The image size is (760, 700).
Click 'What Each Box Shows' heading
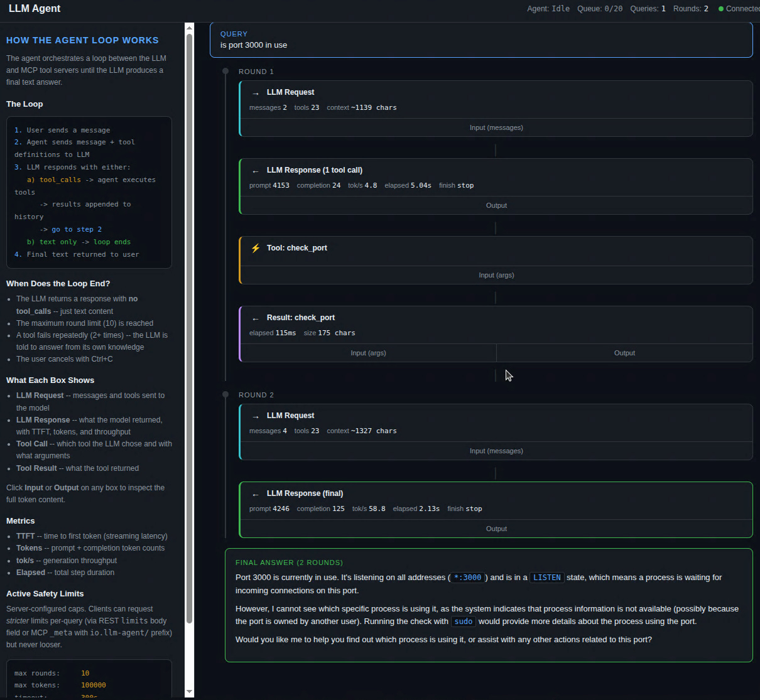50,380
